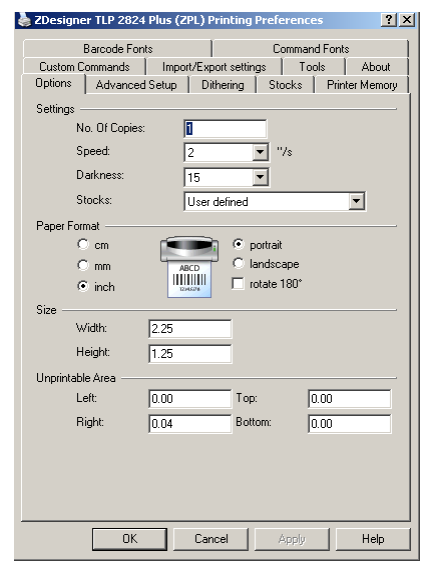Viewport: 435px width, 571px height.
Task: Select the Options tab
Action: [53, 83]
